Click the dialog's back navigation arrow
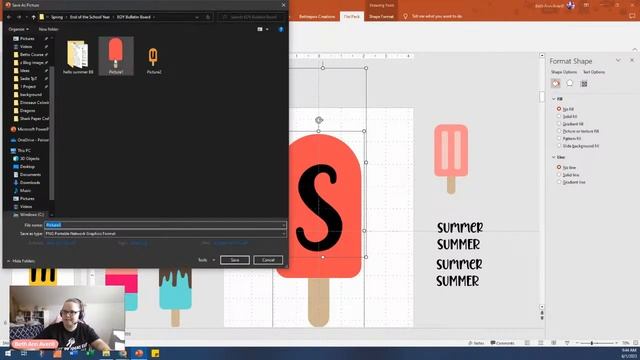 pos(9,17)
